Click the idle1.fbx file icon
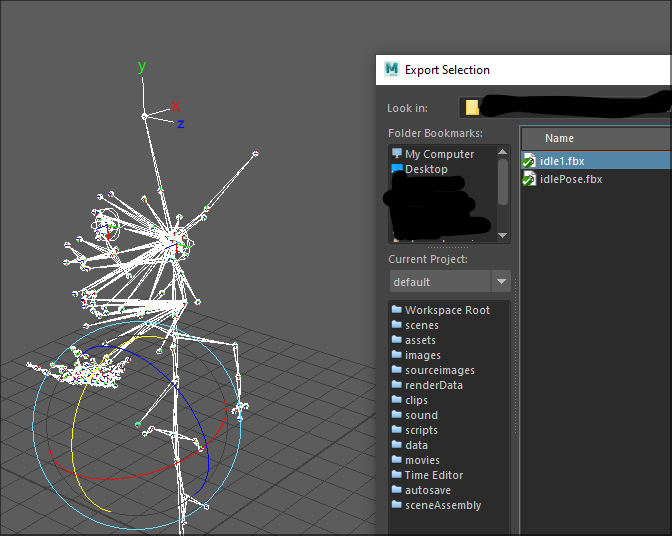 pos(529,161)
